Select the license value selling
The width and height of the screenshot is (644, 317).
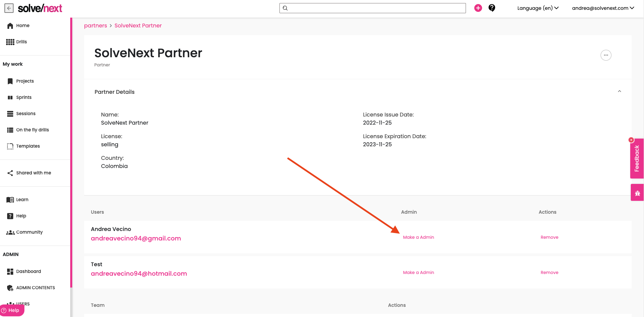[110, 145]
